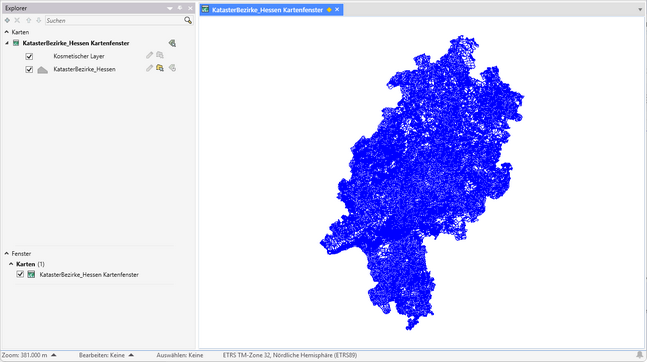Click the Explorer panel title
Image resolution: width=647 pixels, height=362 pixels.
coord(16,8)
